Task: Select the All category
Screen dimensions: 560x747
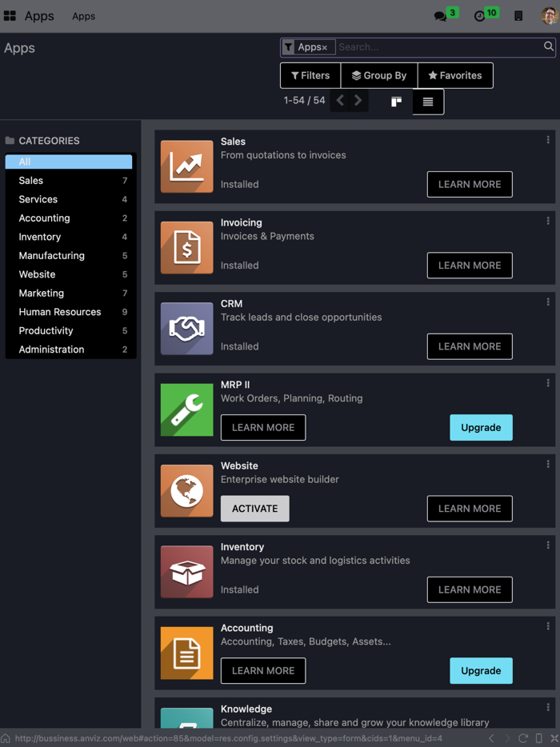Action: [69, 162]
